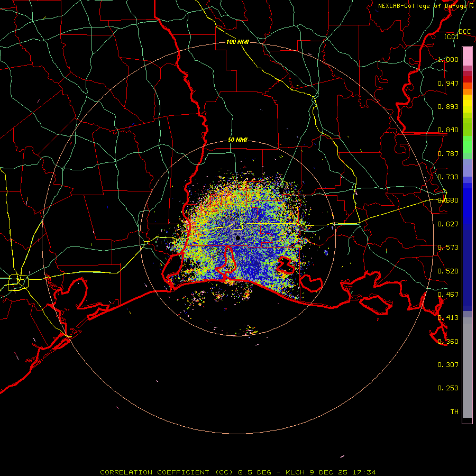Click the black radar site dot at the center
The height and width of the screenshot is (476, 476).
(238, 237)
